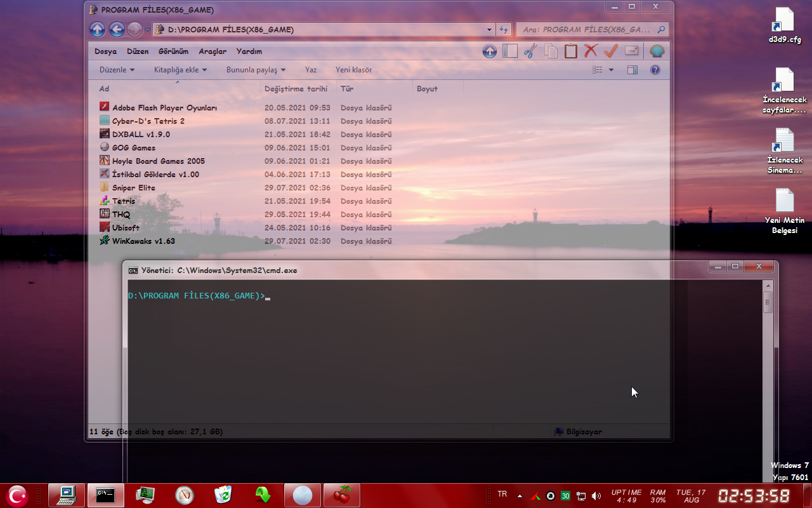Screen dimensions: 812x508
Task: Click the clipboard Paste icon
Action: 571,51
